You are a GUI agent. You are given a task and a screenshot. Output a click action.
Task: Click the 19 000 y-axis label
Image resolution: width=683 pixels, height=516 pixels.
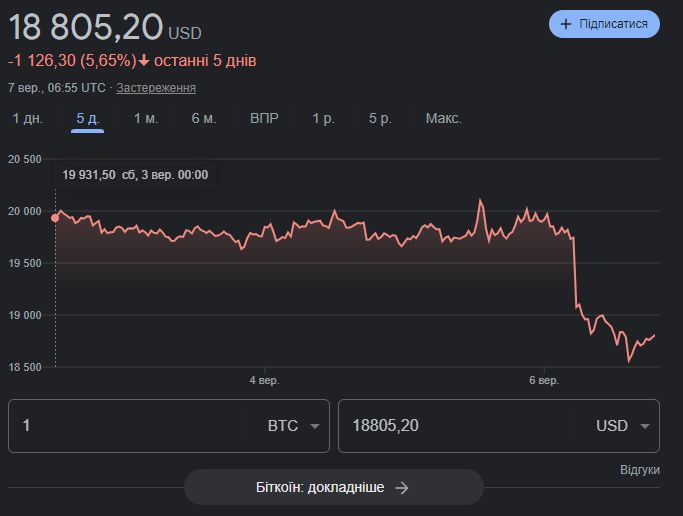[24, 315]
